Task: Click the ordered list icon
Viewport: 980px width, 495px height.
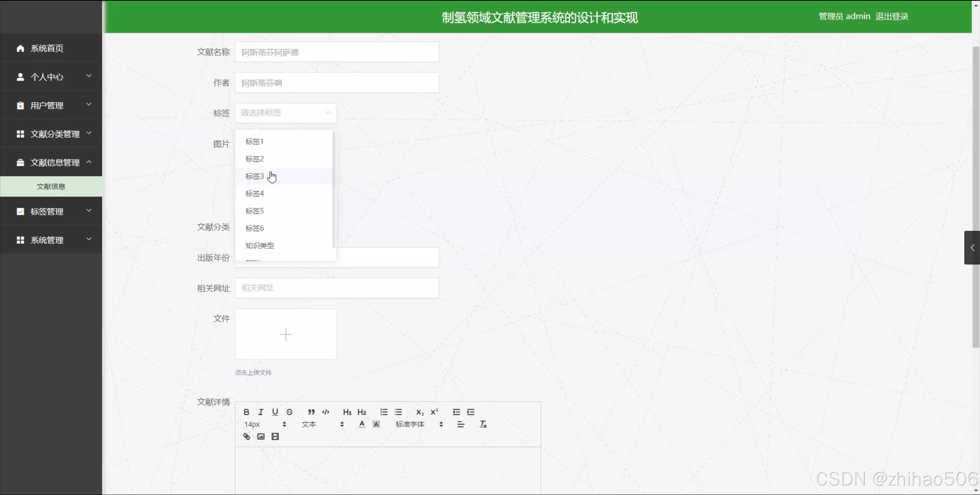Action: click(x=384, y=412)
